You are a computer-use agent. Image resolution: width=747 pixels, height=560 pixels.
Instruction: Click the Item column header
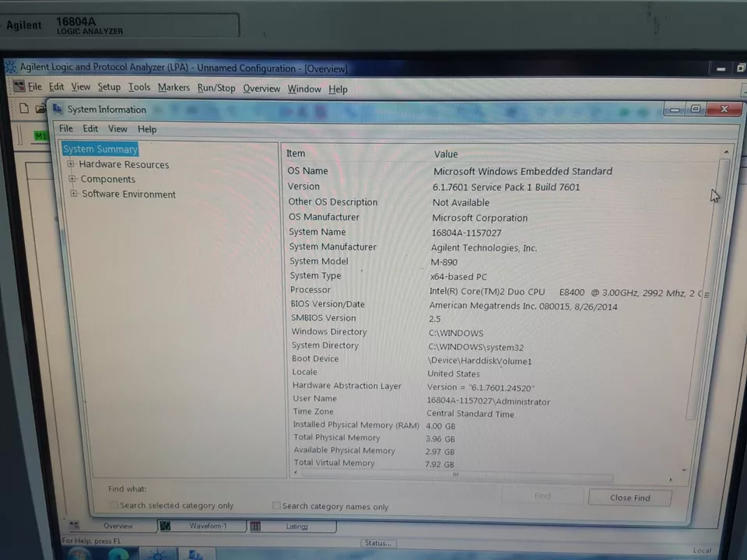pyautogui.click(x=296, y=153)
